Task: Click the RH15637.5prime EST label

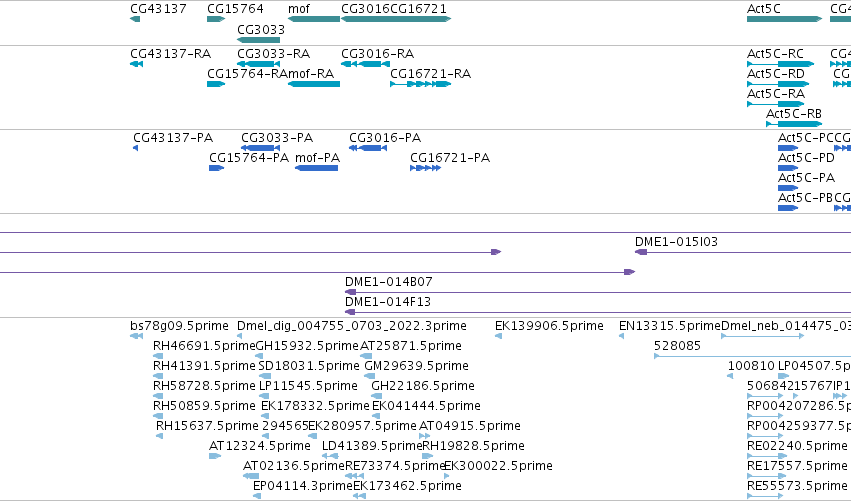Action: click(x=207, y=427)
